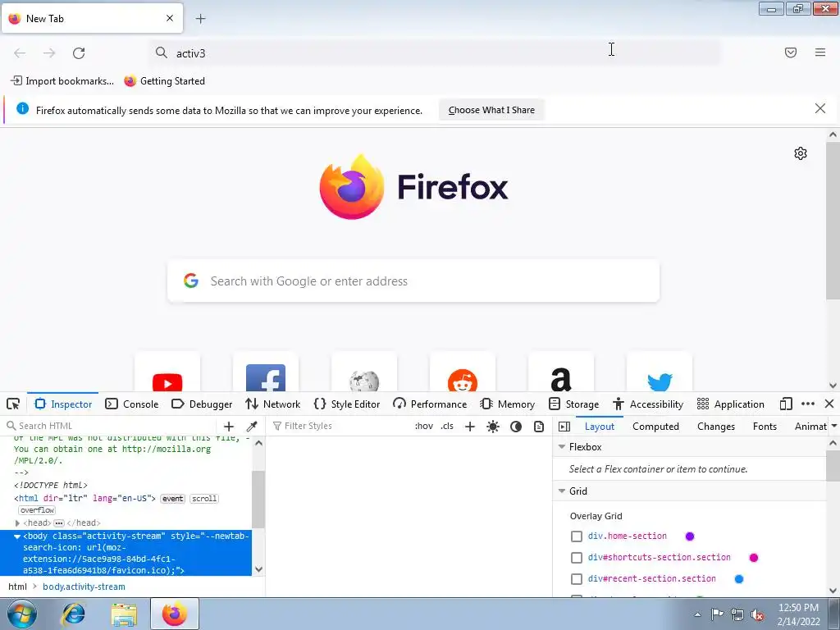This screenshot has height=630, width=840.
Task: Click the event badge on html node
Action: 172,499
